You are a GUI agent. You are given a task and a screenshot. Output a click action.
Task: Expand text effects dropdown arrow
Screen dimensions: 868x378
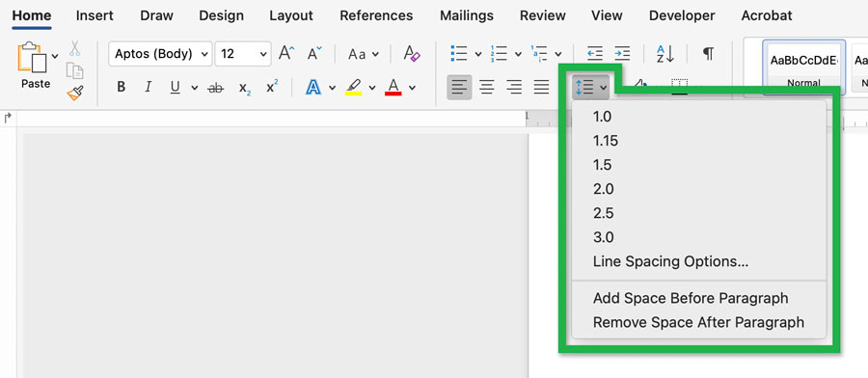point(332,88)
